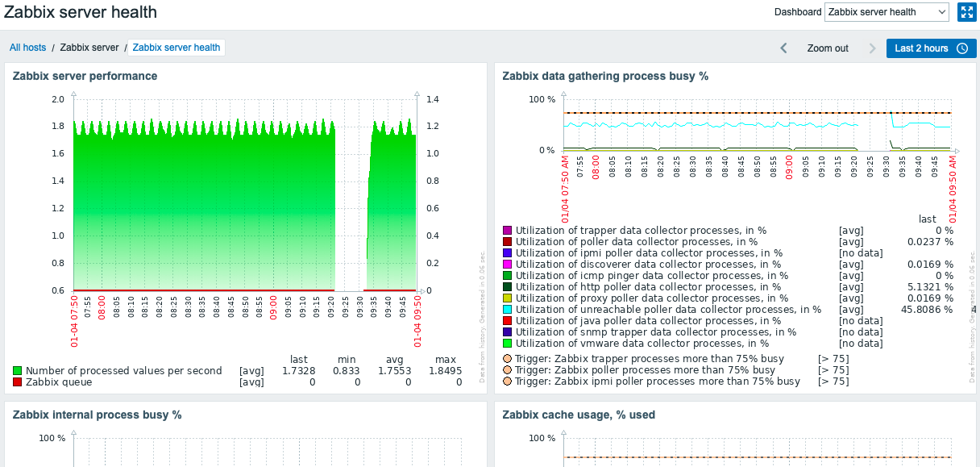Click the green processed values legend swatch
The image size is (980, 467).
click(16, 369)
